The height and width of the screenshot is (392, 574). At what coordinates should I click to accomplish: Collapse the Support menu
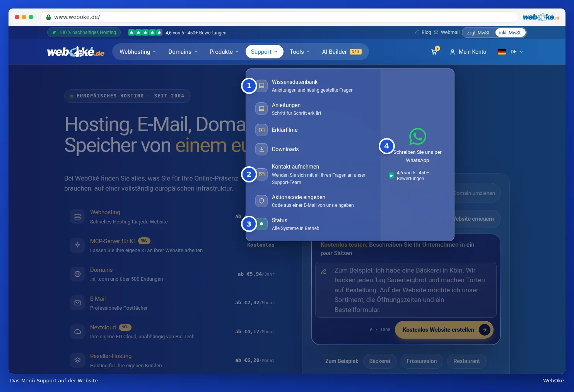pyautogui.click(x=264, y=52)
